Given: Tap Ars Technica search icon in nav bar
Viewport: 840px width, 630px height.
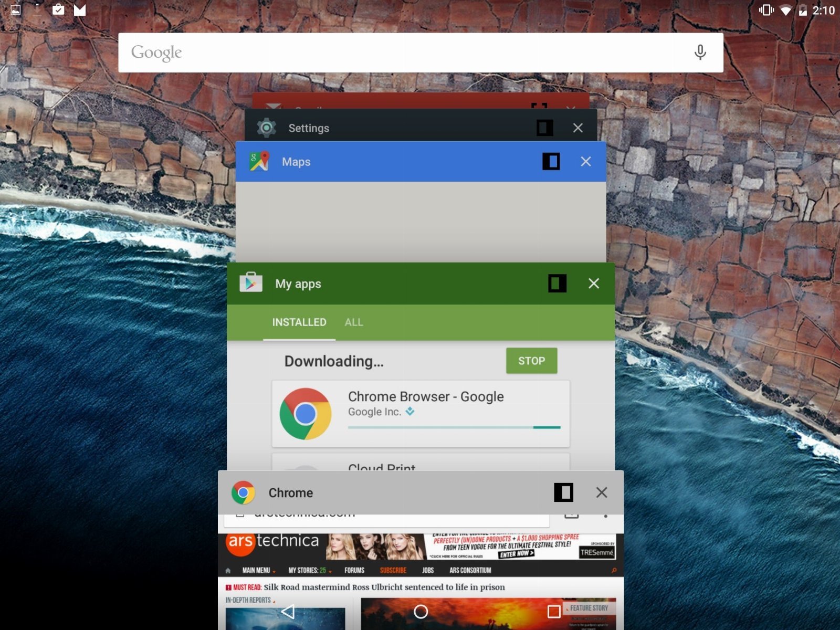Looking at the screenshot, I should click(x=614, y=570).
